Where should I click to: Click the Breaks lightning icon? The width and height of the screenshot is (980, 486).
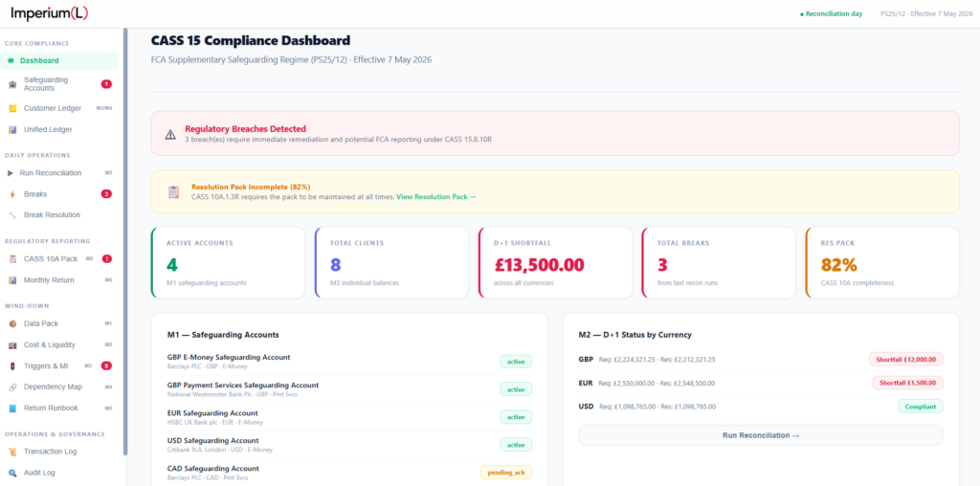[12, 194]
